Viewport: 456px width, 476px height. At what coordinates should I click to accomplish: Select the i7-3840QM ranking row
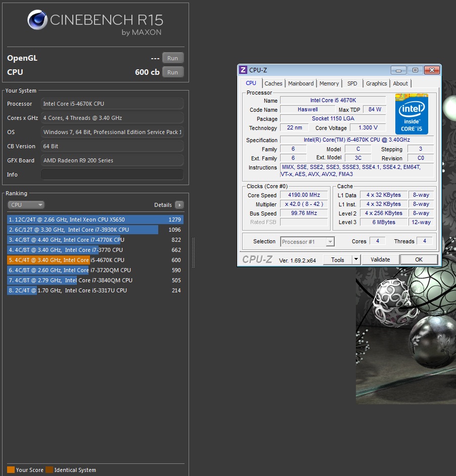coord(95,280)
